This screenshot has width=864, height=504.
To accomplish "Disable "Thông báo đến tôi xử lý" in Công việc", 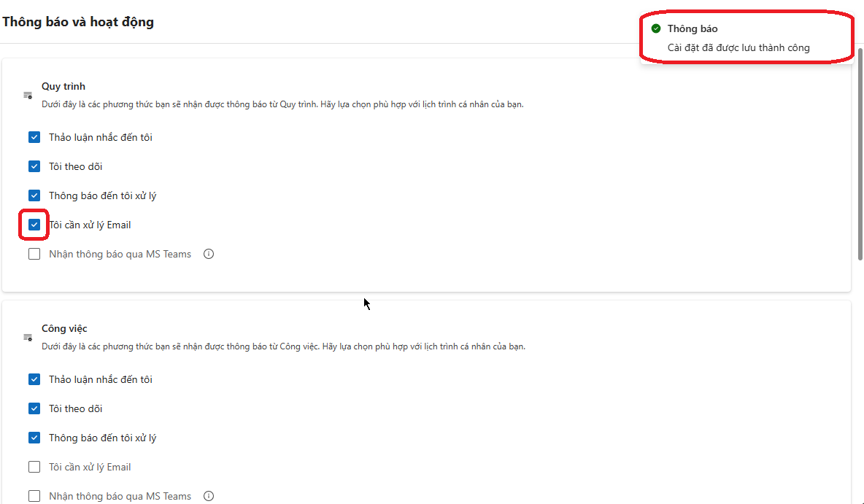I will point(34,438).
